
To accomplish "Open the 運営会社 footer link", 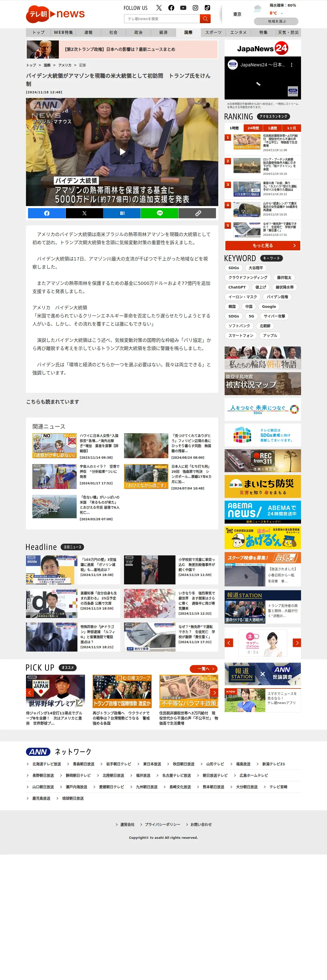I will click(x=127, y=824).
